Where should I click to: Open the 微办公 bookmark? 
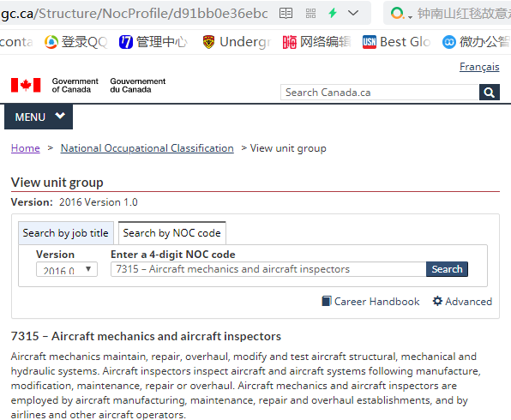tap(477, 42)
